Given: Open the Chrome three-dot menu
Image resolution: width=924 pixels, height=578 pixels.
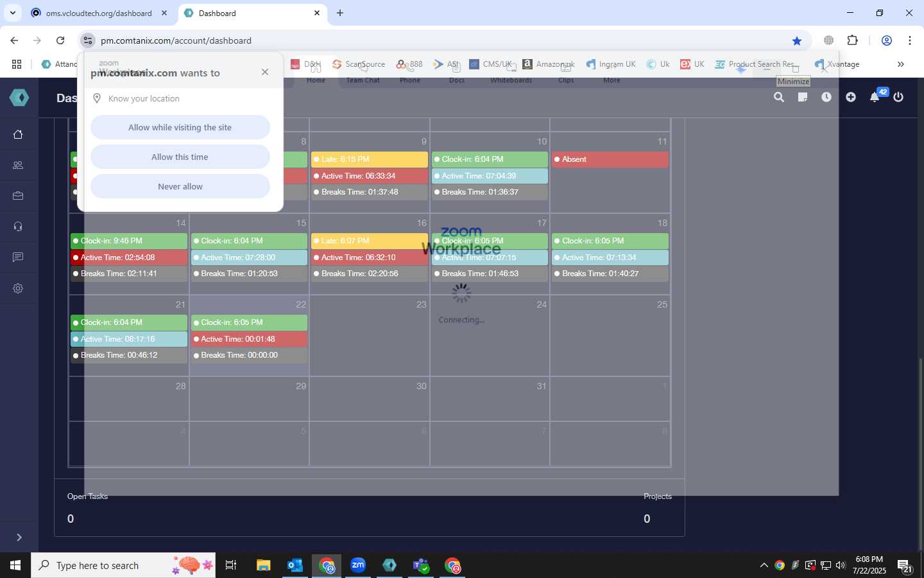Looking at the screenshot, I should pyautogui.click(x=910, y=40).
